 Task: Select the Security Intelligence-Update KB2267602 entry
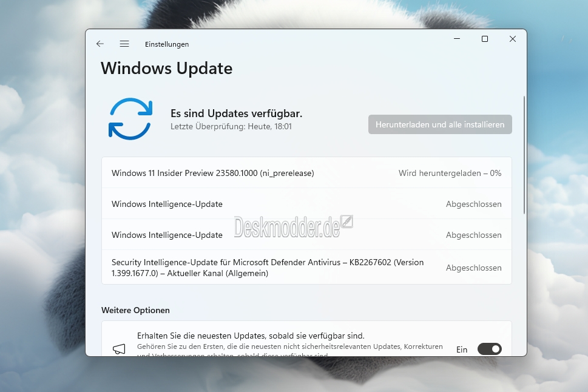click(x=306, y=268)
